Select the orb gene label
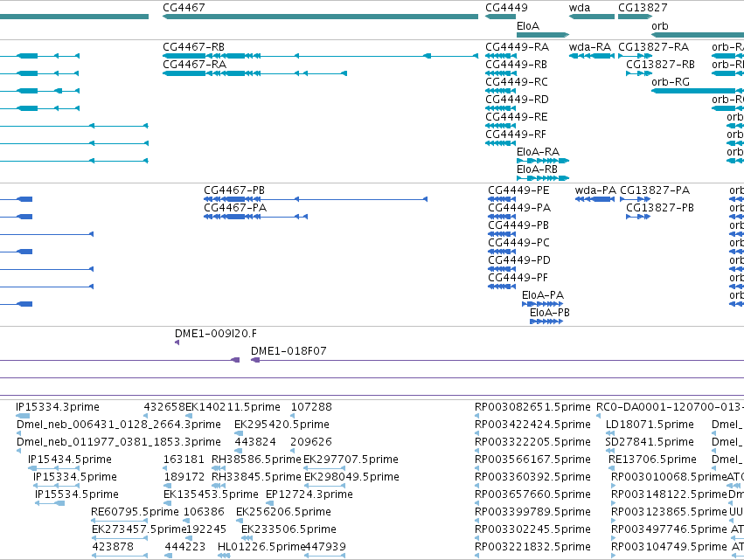744x560 pixels. [x=659, y=26]
